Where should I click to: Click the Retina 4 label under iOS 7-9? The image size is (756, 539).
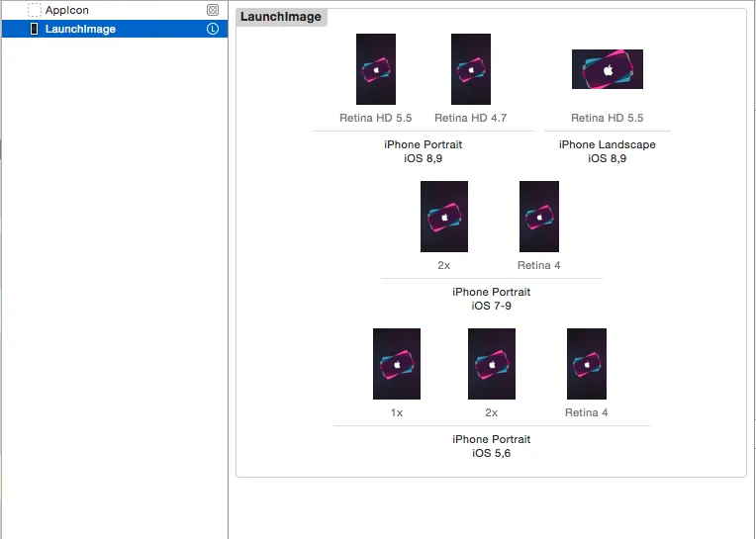point(539,265)
